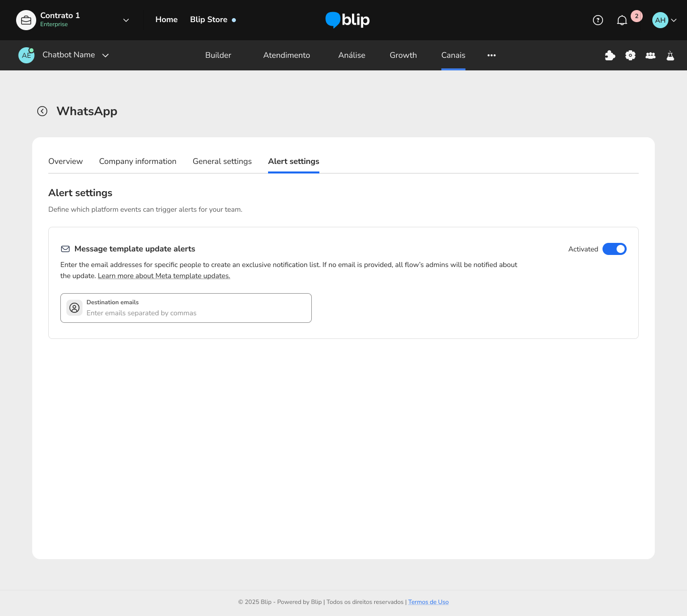The image size is (687, 616).
Task: Click the Contrato 1 briefcase icon
Action: [26, 20]
